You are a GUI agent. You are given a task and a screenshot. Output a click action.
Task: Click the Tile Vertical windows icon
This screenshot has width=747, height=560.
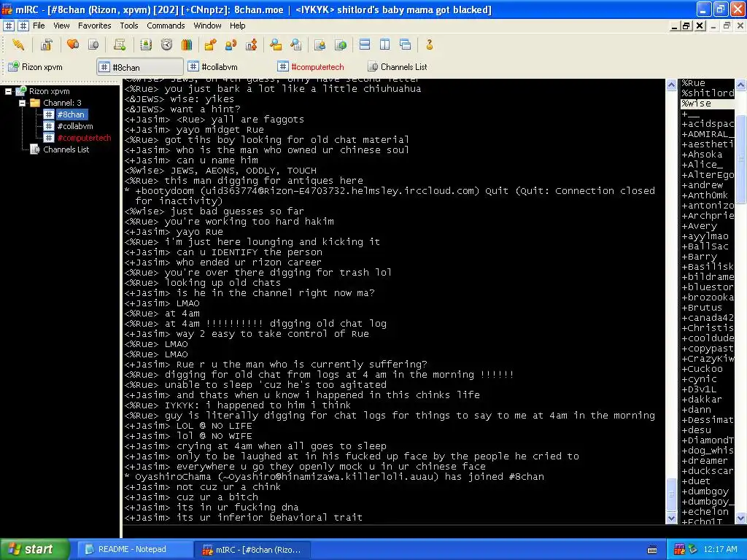[x=385, y=44]
